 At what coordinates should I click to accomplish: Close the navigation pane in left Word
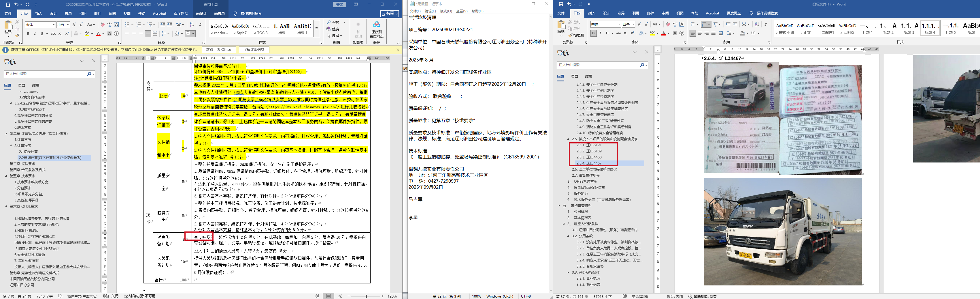tap(94, 61)
